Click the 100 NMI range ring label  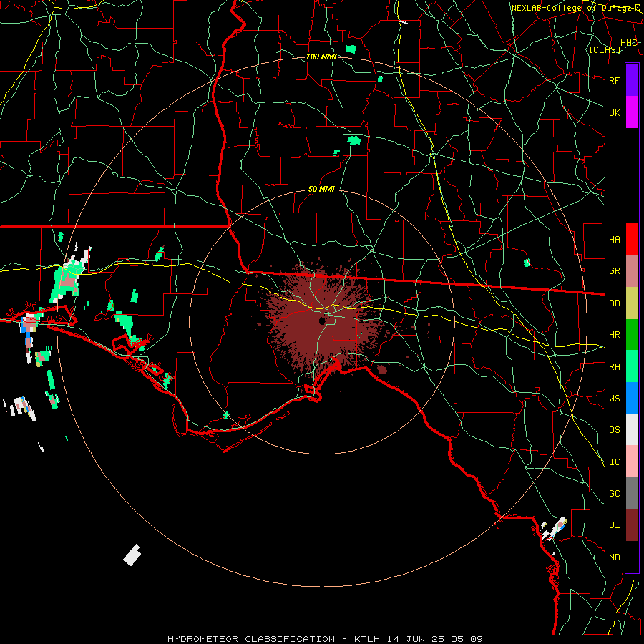(x=321, y=57)
